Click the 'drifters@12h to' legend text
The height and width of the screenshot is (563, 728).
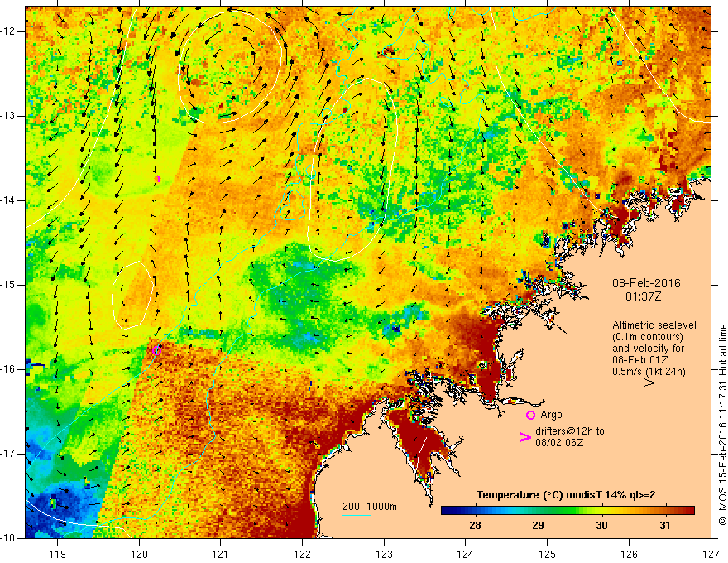click(x=570, y=431)
